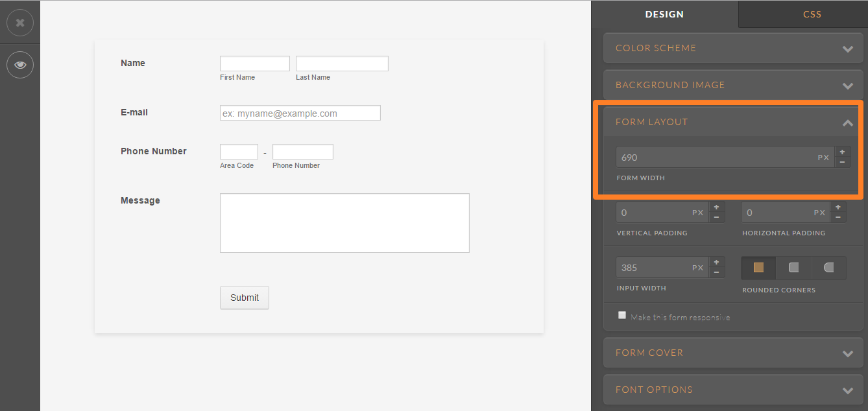Select the slightly rounded corners option

pos(793,268)
